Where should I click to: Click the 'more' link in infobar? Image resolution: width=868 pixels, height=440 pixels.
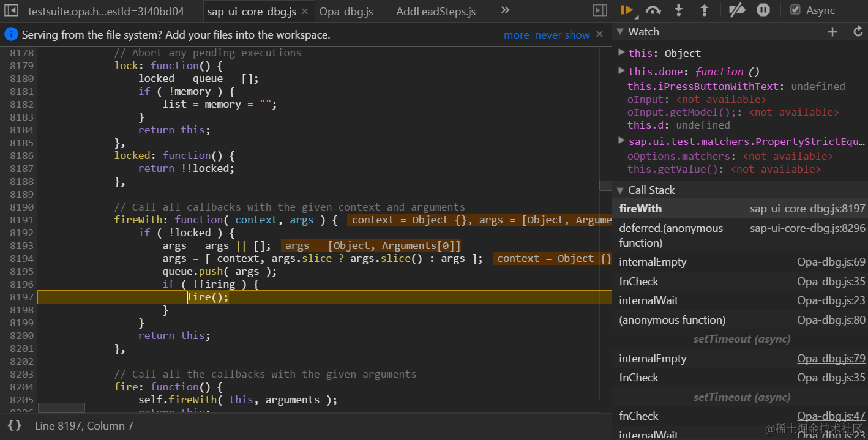pos(516,35)
